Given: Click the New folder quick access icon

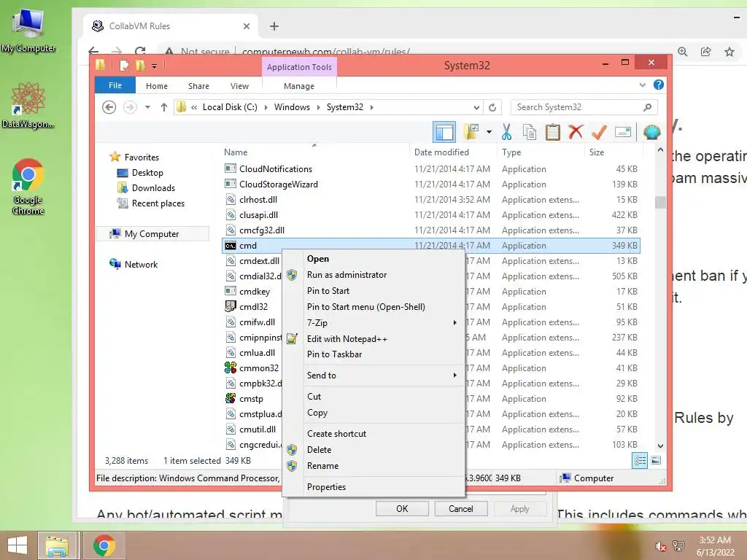Looking at the screenshot, I should click(x=140, y=65).
